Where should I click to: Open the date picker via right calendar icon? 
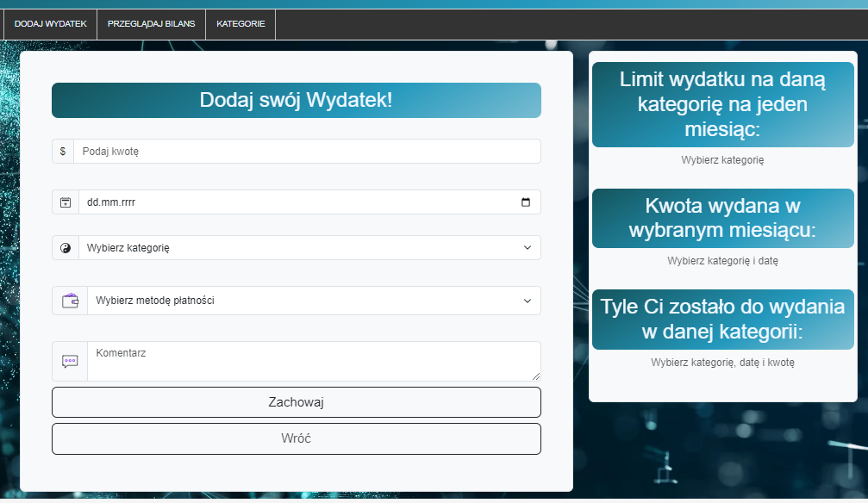526,202
